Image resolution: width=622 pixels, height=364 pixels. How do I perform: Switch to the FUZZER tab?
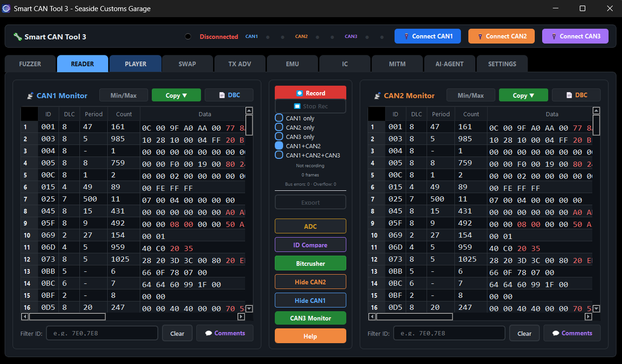click(x=30, y=64)
